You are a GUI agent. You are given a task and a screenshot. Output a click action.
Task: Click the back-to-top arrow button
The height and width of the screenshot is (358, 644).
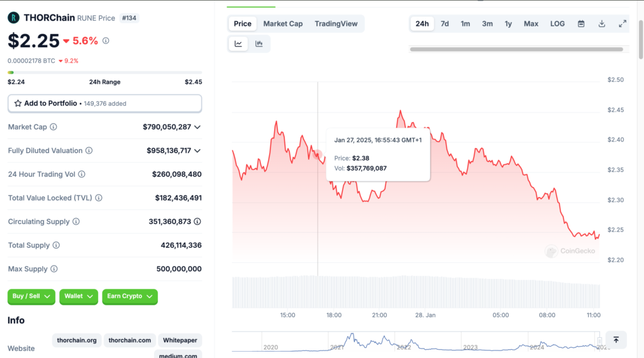(x=616, y=340)
